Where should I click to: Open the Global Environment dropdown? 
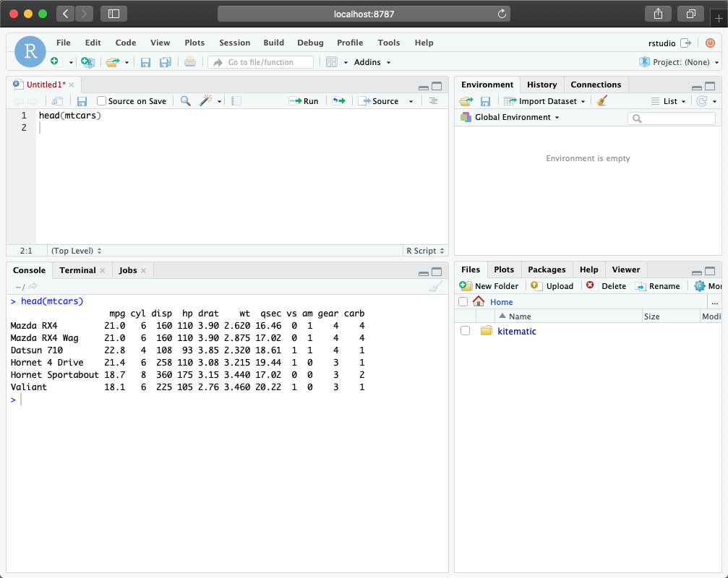510,117
